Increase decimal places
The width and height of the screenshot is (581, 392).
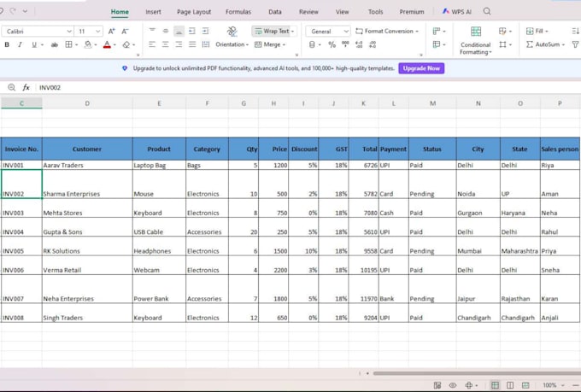(x=359, y=44)
